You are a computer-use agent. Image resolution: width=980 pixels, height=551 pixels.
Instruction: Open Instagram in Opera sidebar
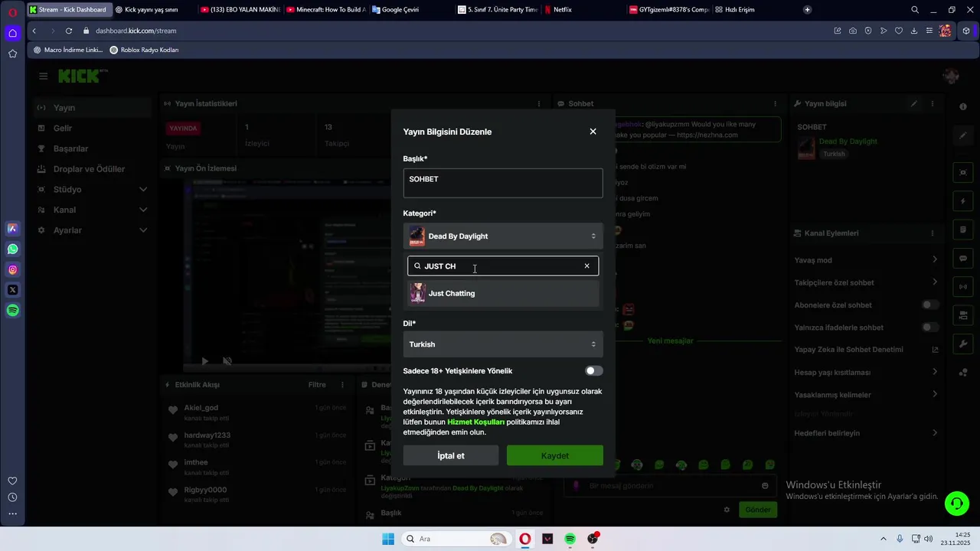[x=12, y=269]
